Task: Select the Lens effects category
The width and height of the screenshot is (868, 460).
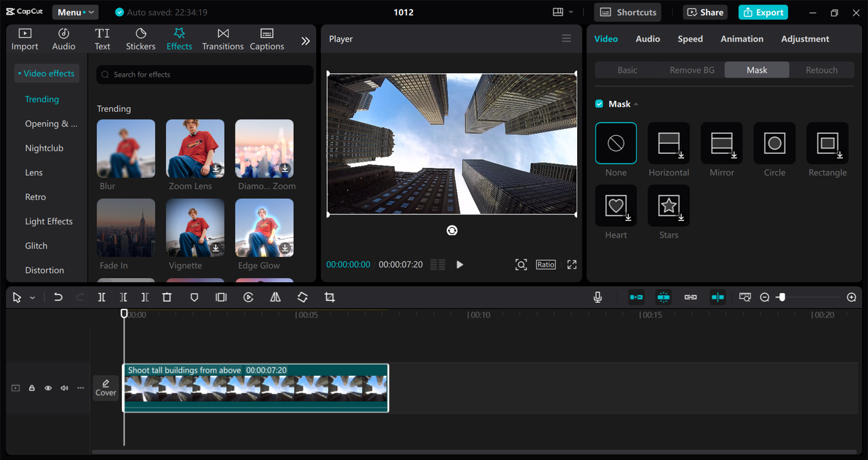Action: [x=34, y=172]
